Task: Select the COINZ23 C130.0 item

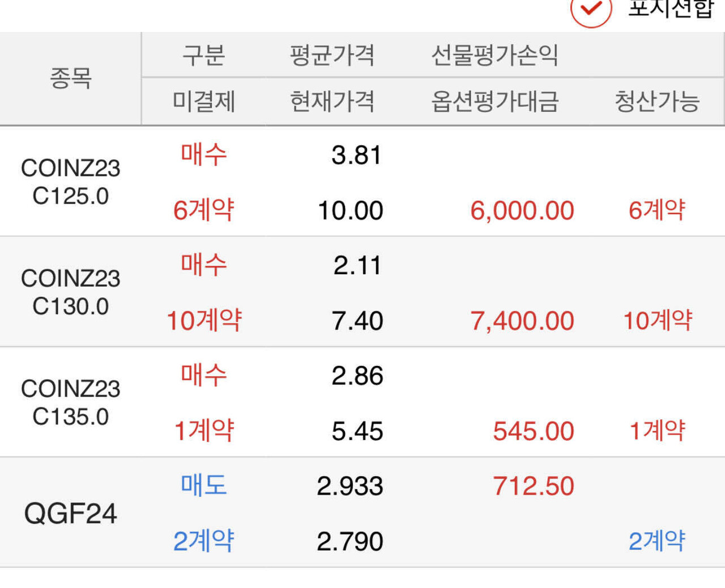Action: tap(71, 292)
